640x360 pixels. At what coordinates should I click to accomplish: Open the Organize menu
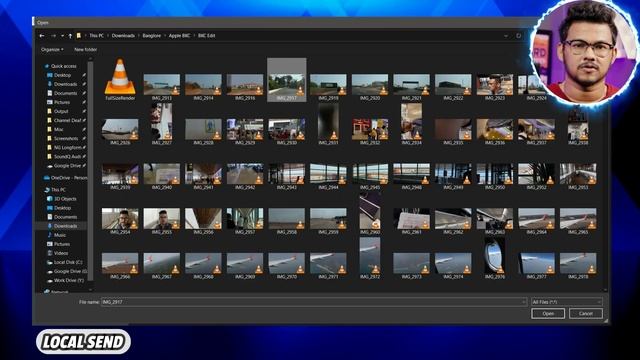tap(52, 49)
